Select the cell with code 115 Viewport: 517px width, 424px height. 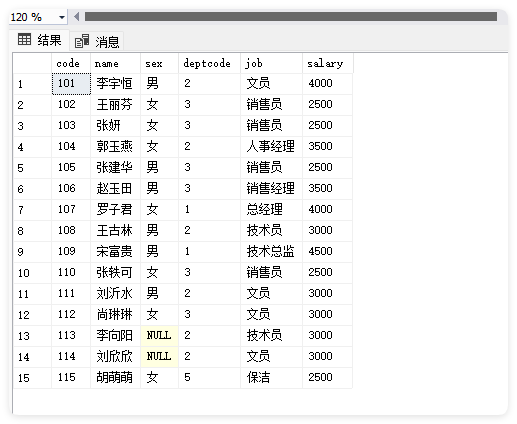(x=71, y=378)
